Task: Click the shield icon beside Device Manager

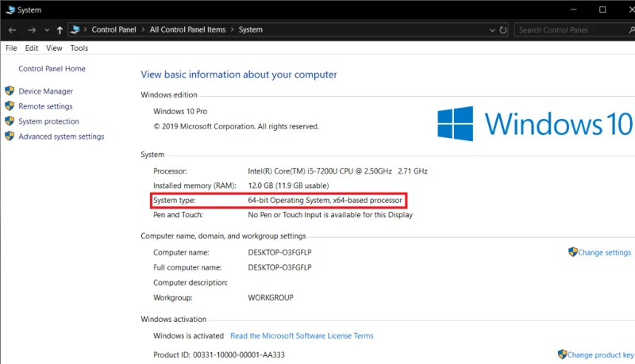Action: point(10,90)
